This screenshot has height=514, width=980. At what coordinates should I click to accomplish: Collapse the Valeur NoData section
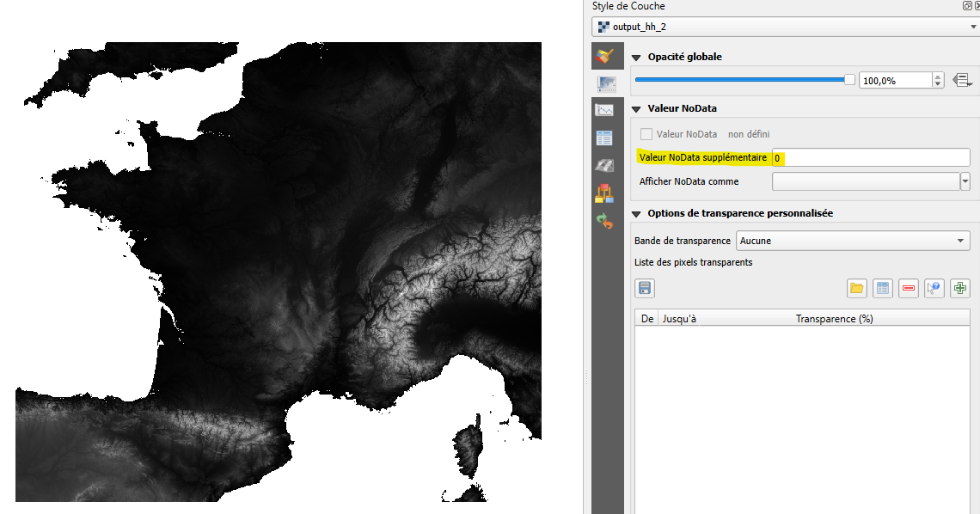637,109
